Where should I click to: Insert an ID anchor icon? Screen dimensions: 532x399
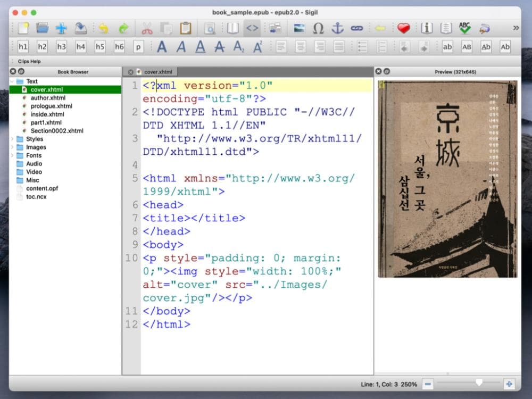tap(338, 28)
